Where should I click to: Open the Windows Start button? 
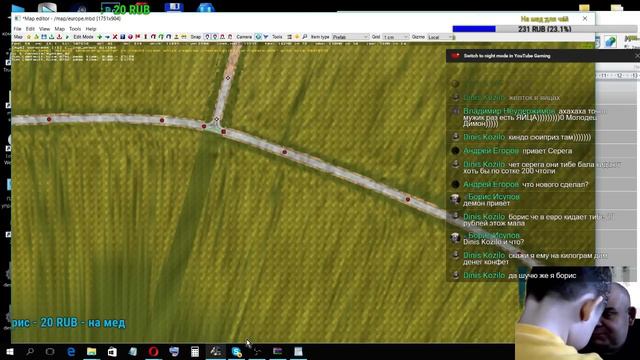pos(10,351)
